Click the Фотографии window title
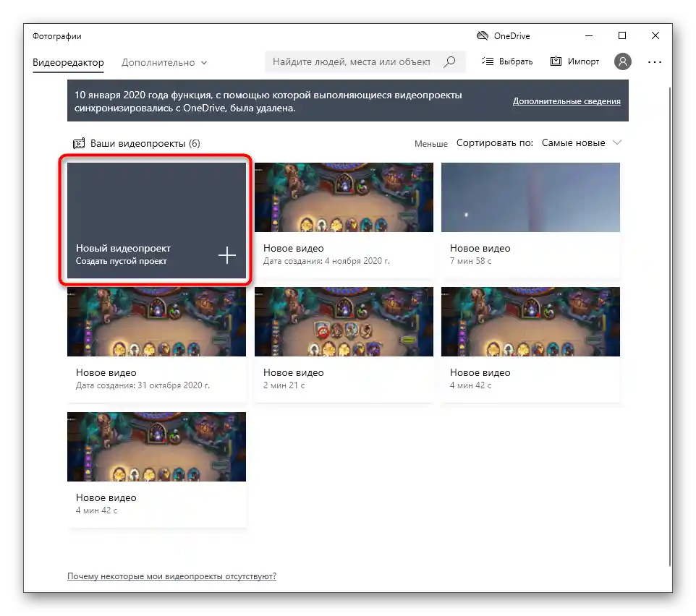 [57, 36]
